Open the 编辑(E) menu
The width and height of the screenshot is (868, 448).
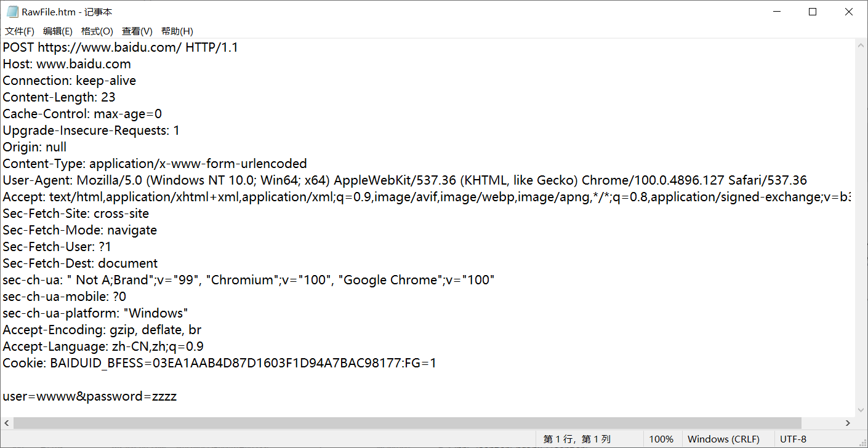pos(58,31)
